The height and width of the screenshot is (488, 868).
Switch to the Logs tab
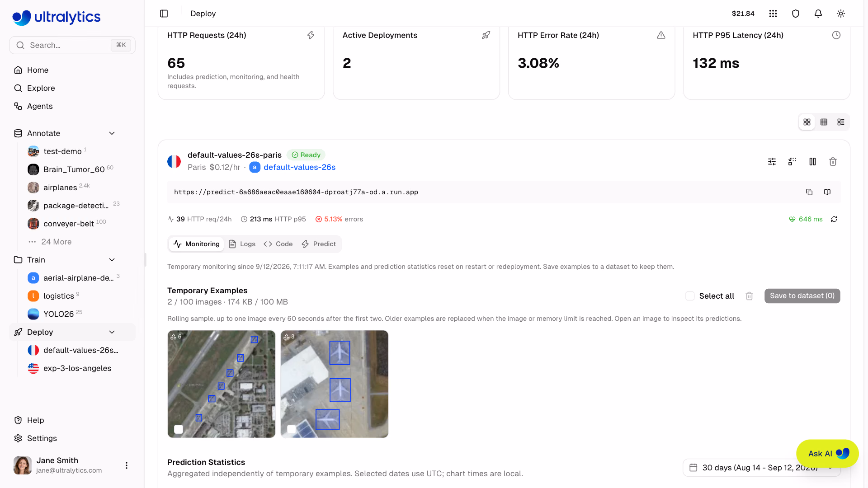(x=242, y=244)
